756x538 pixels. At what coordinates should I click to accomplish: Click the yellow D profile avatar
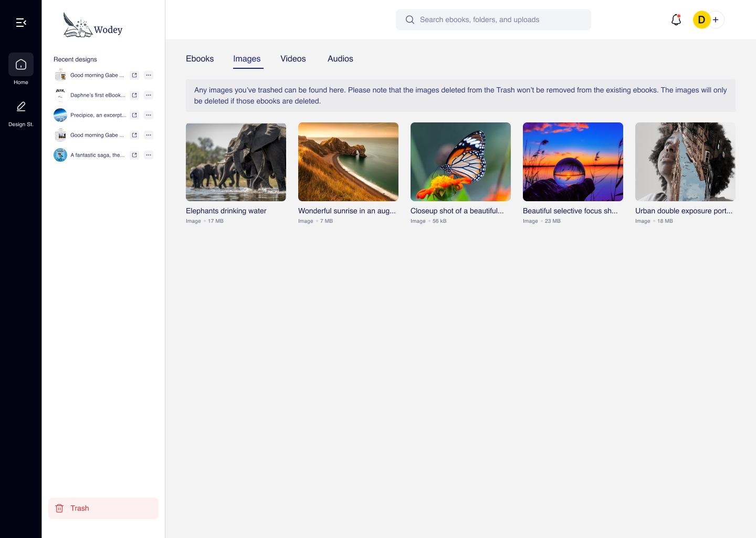tap(701, 20)
